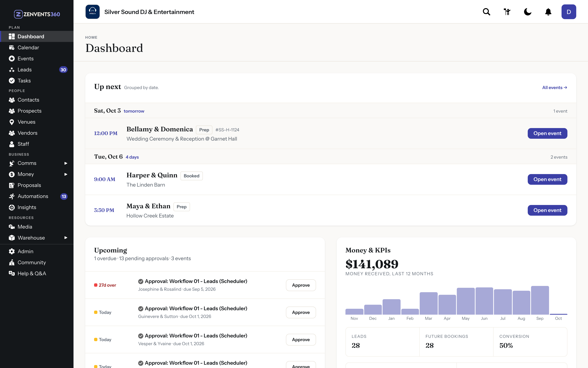Click the Staff person icon
The height and width of the screenshot is (368, 588).
tap(12, 144)
